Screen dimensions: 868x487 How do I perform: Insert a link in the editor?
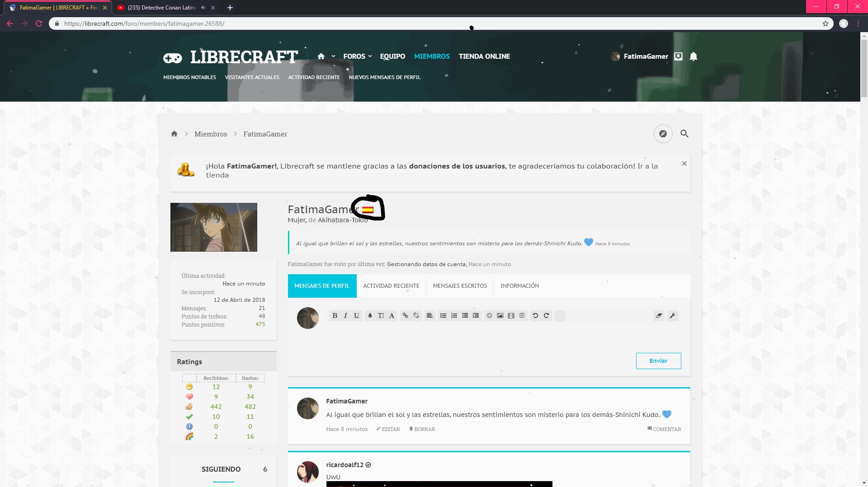[405, 316]
